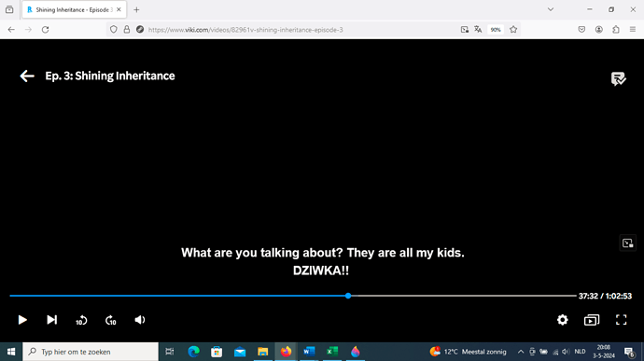
Task: Open network status in system tray
Action: click(555, 352)
